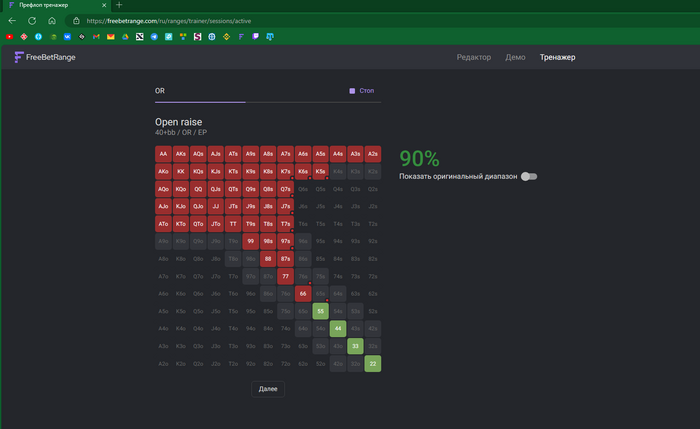
Task: Open the black-and-white X bookmark
Action: coord(140,37)
